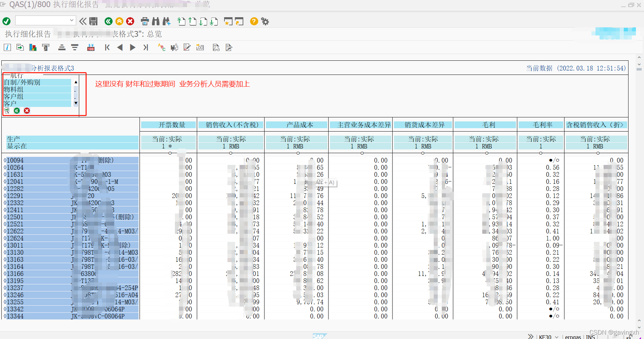The image size is (644, 339).
Task: Click the red Cancel button in toolbar
Action: pos(130,21)
